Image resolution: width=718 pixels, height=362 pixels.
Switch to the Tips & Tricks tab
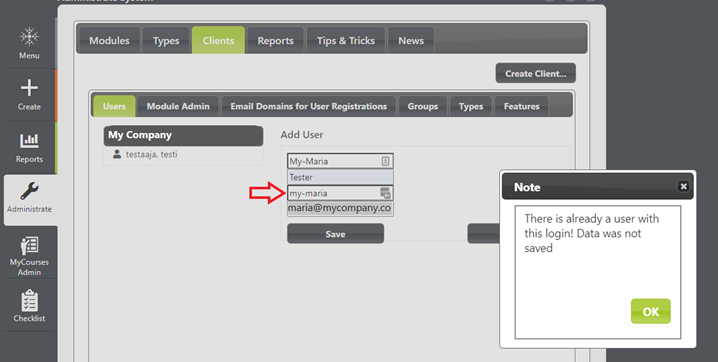(346, 41)
